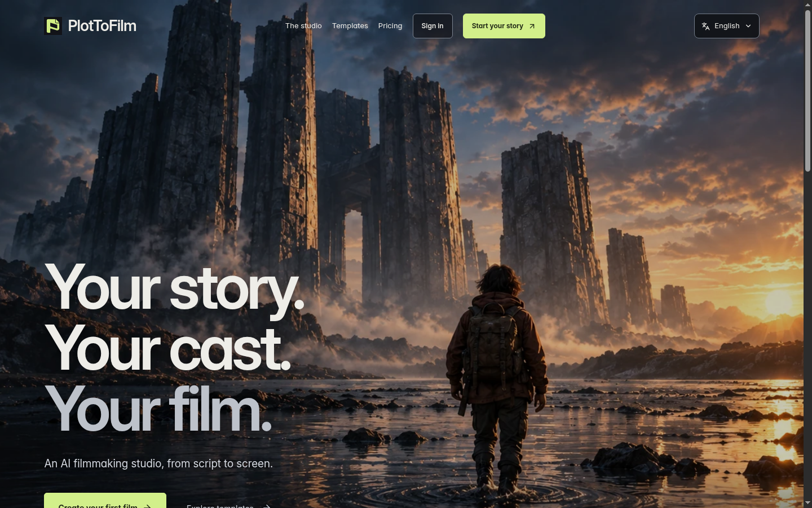Open The studio menu item

point(303,26)
